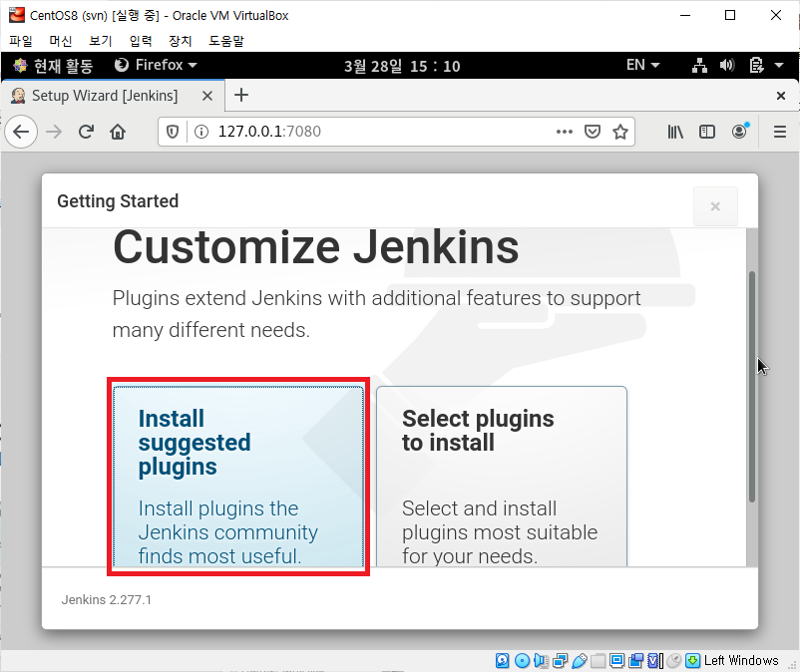Click VirtualBox audio status icon

(541, 661)
